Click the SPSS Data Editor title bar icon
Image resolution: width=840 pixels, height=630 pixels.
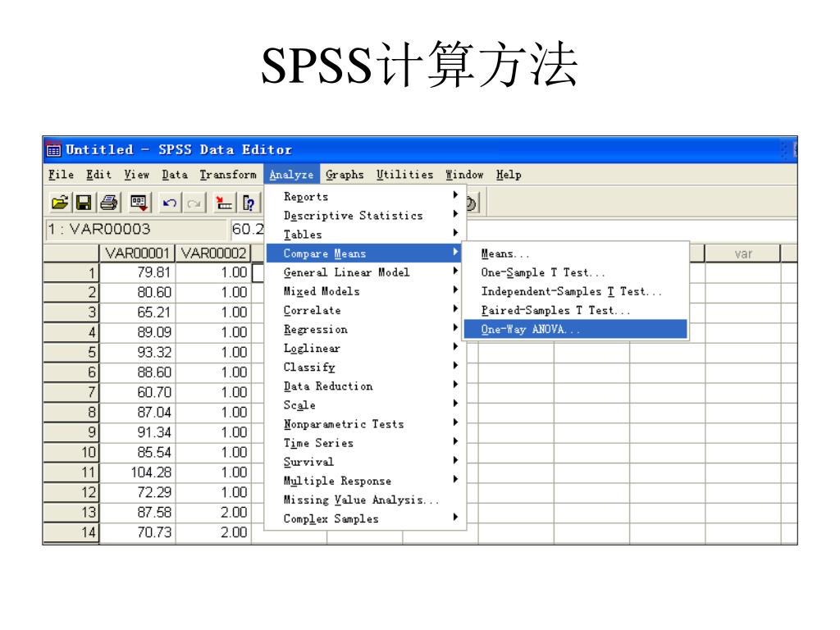pos(53,149)
